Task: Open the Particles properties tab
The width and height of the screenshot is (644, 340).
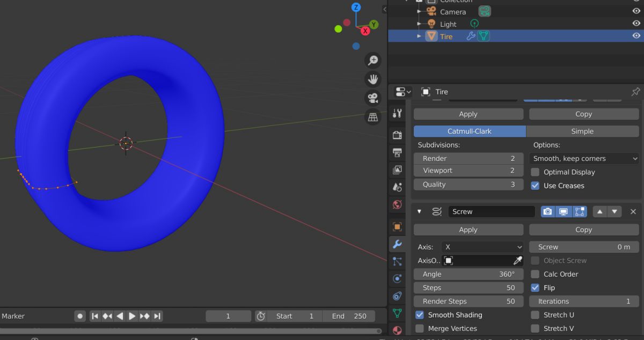Action: 397,261
